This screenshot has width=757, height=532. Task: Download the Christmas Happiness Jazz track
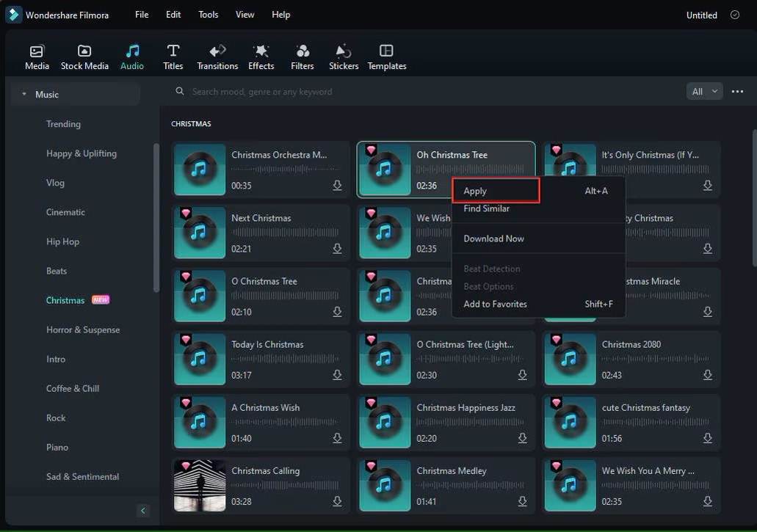(x=522, y=438)
